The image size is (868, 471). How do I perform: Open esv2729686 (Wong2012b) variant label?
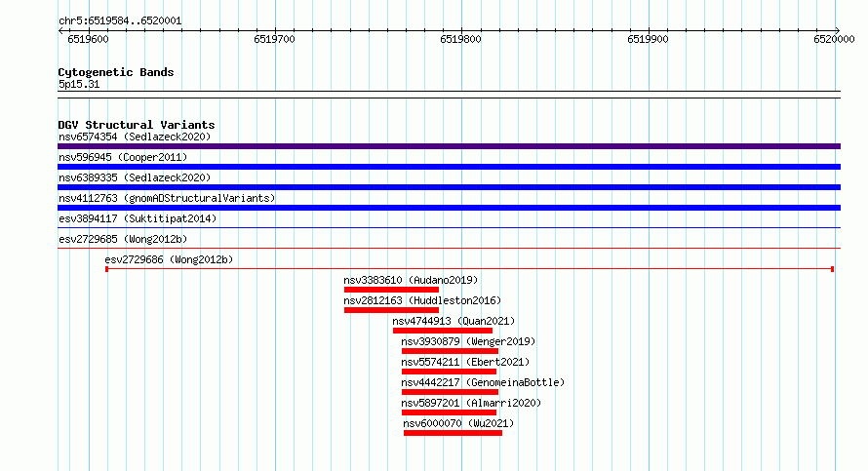169,259
